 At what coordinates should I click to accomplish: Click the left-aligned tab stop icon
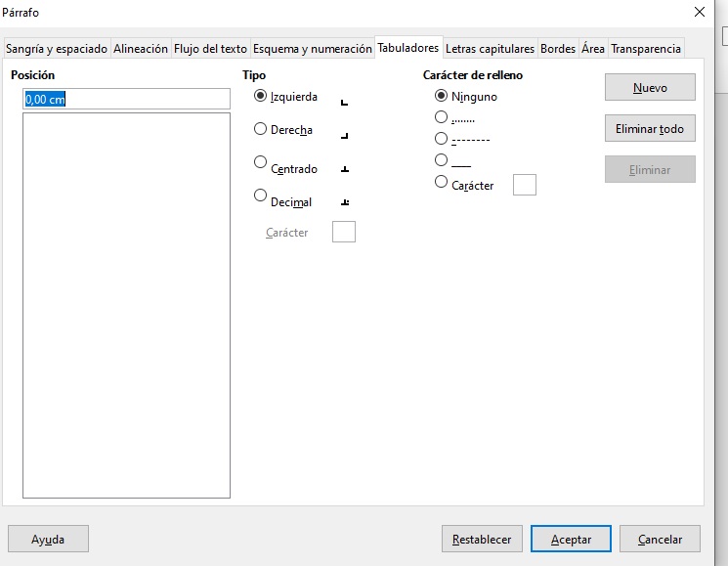[344, 102]
